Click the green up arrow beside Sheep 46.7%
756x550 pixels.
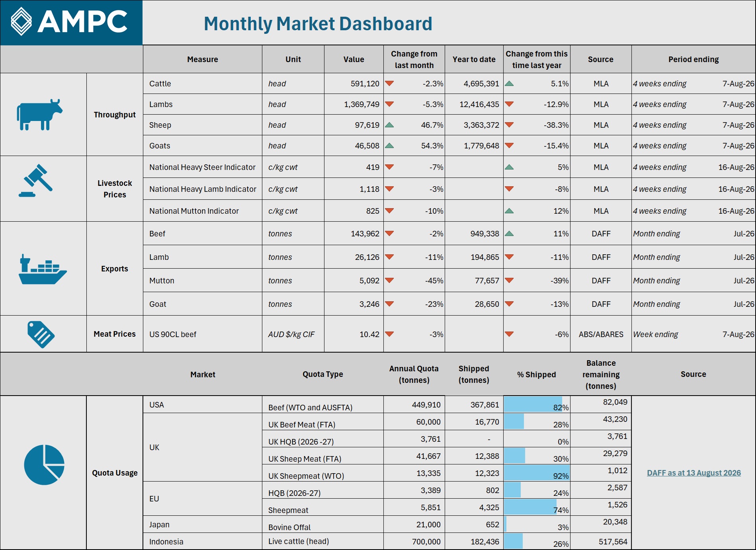point(389,125)
